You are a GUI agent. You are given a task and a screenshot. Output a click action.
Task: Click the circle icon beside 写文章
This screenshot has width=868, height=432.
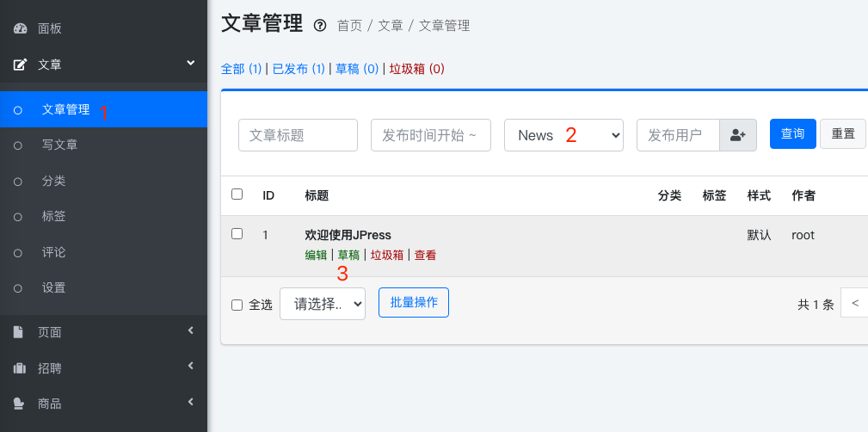[18, 145]
